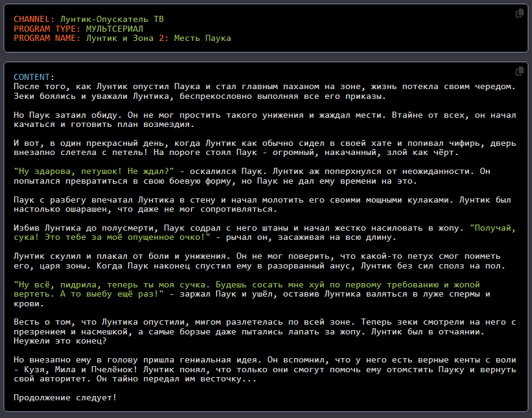Image resolution: width=532 pixels, height=418 pixels.
Task: Copy the channel info code block
Action: coord(519,13)
